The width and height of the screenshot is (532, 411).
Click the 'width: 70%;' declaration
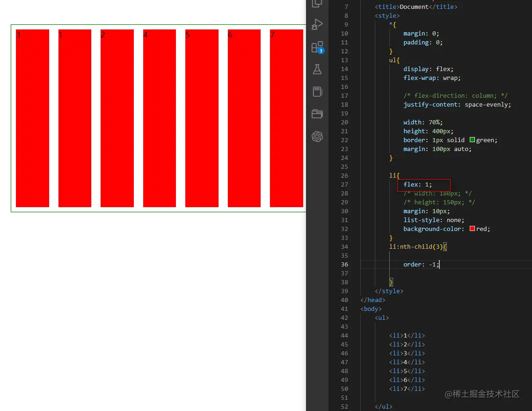[x=423, y=122]
